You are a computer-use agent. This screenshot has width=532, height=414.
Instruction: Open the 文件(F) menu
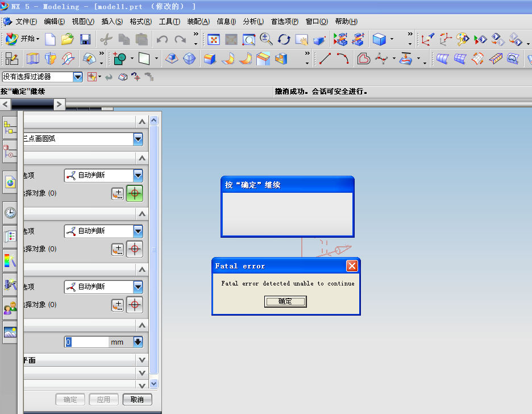(26, 22)
